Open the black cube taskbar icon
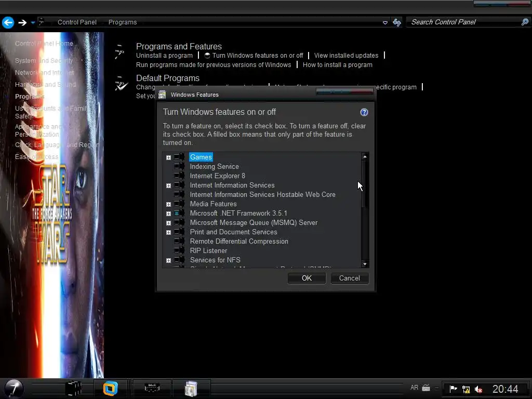 tap(73, 389)
